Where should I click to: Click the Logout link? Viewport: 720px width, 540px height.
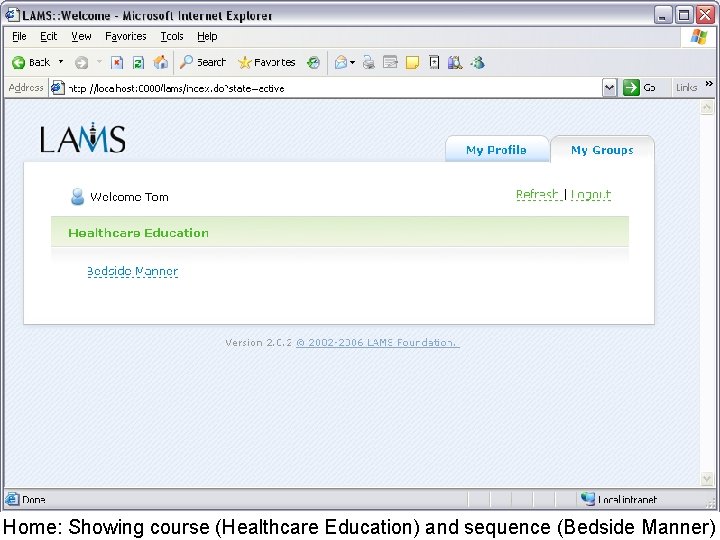[x=591, y=195]
